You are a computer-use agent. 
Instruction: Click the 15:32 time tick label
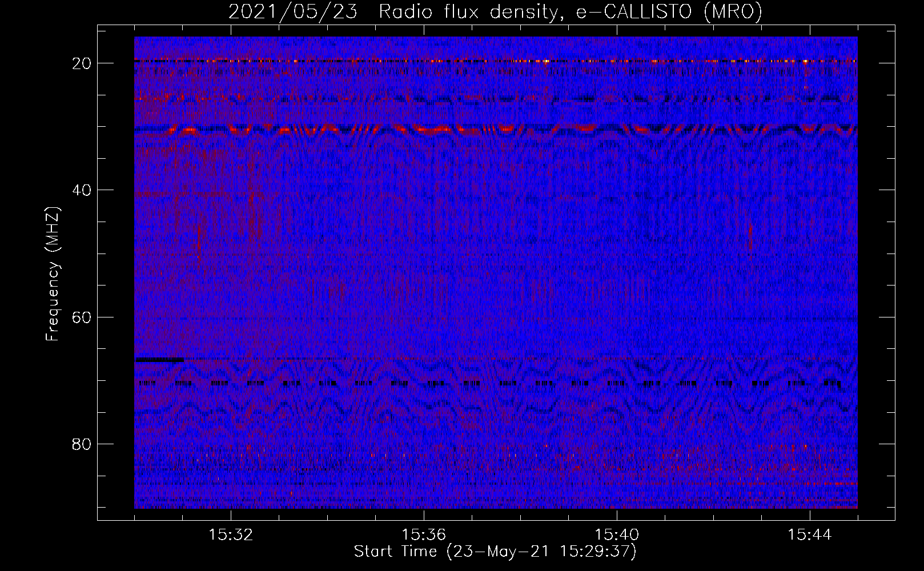click(x=231, y=534)
